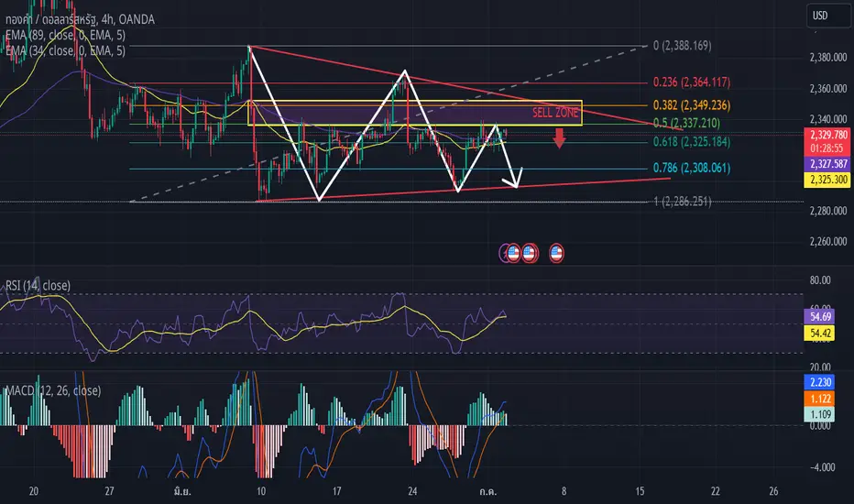854x504 pixels.
Task: Click the MACD scale label -4.000
Action: coord(821,467)
